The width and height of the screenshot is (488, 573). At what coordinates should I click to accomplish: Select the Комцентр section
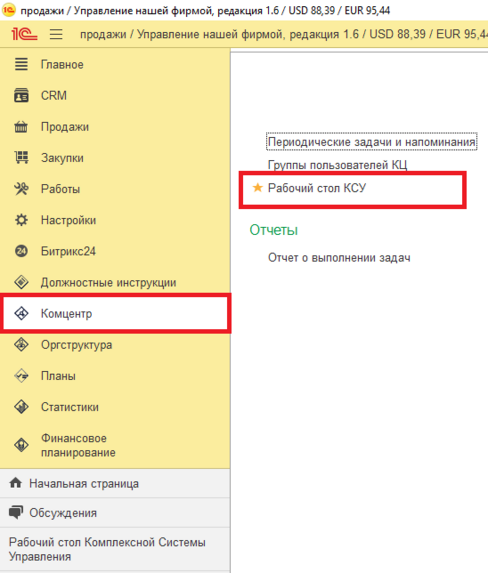click(115, 314)
